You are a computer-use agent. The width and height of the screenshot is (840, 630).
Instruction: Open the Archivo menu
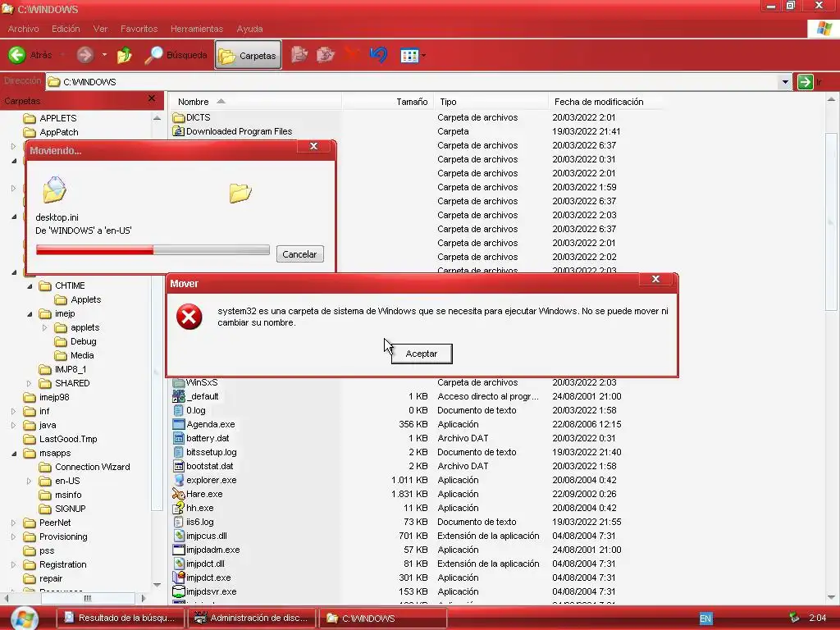click(x=23, y=29)
